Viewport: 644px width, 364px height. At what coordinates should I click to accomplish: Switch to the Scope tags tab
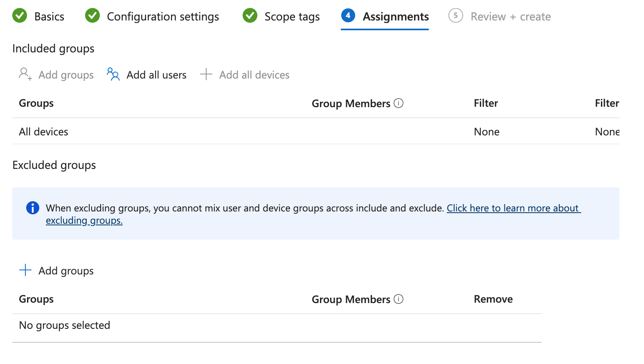pos(292,16)
